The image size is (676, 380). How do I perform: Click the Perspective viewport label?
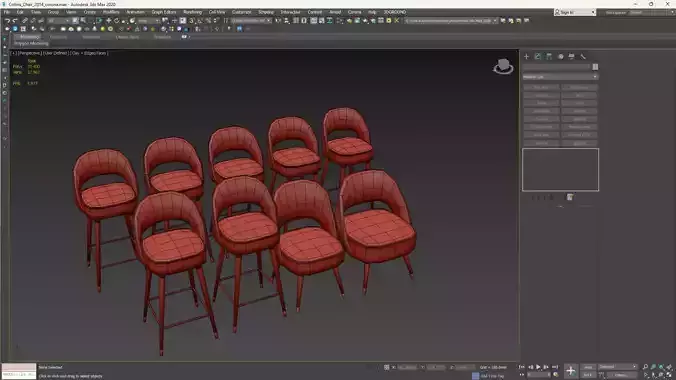point(29,53)
